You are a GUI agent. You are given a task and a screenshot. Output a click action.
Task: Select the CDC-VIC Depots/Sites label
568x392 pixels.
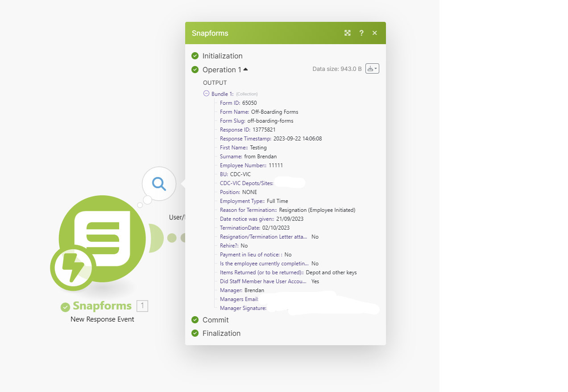pos(247,183)
